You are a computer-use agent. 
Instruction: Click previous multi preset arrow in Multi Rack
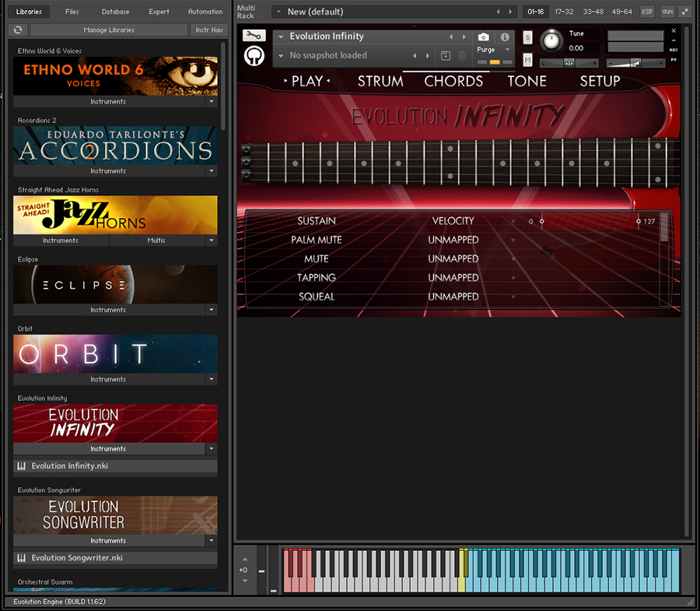click(499, 12)
